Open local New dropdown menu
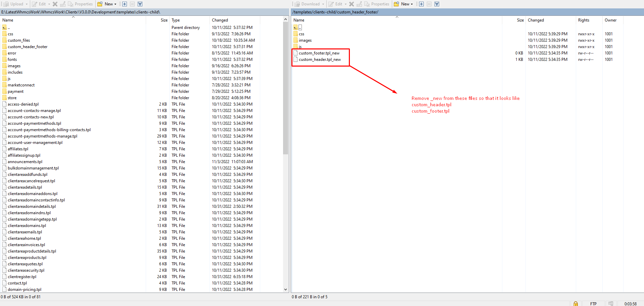Viewport: 644px width, 306px height. (107, 4)
